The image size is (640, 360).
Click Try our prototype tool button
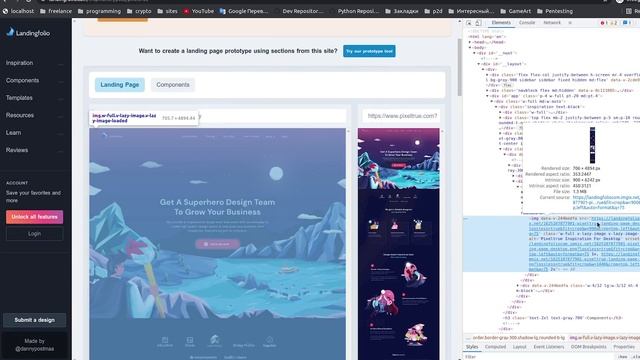[369, 51]
